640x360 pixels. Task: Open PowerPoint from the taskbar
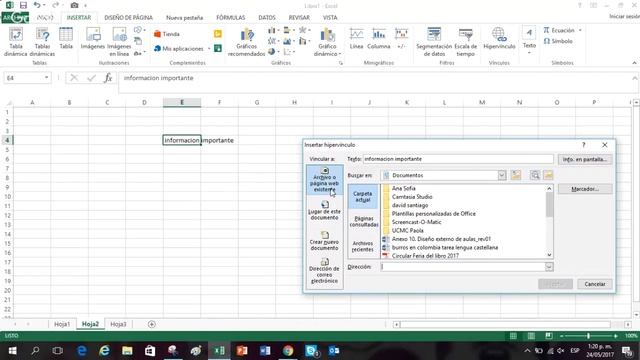[x=242, y=351]
